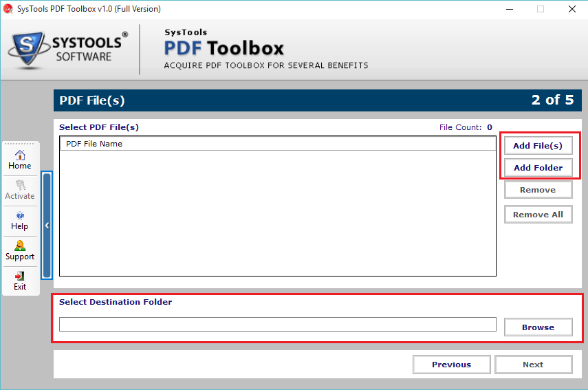Click the SysTools Software logo
This screenshot has width=588, height=390.
68,50
